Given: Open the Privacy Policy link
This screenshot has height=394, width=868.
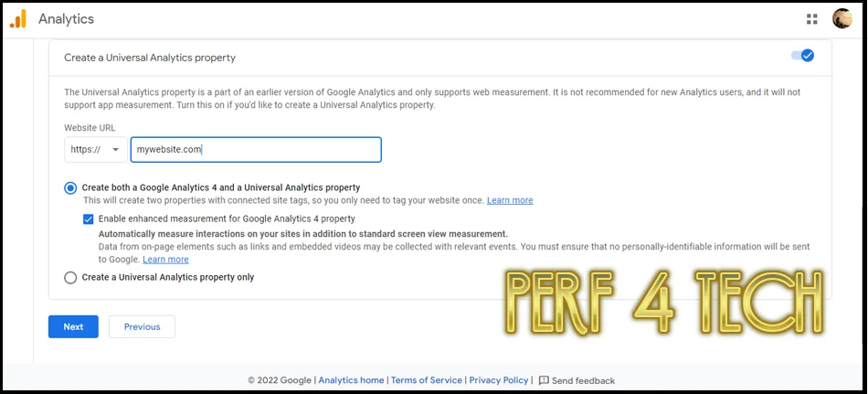Looking at the screenshot, I should pyautogui.click(x=499, y=380).
